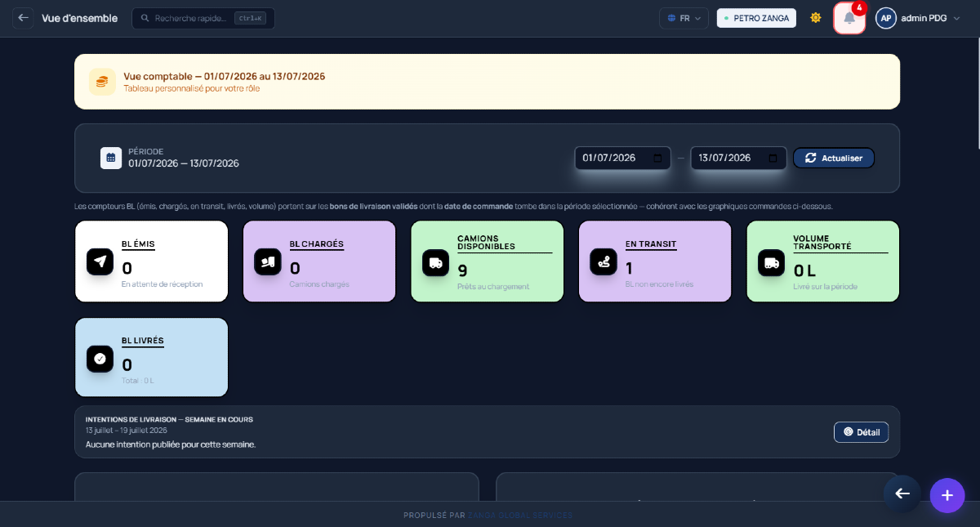Open the notifications bell

[x=849, y=18]
